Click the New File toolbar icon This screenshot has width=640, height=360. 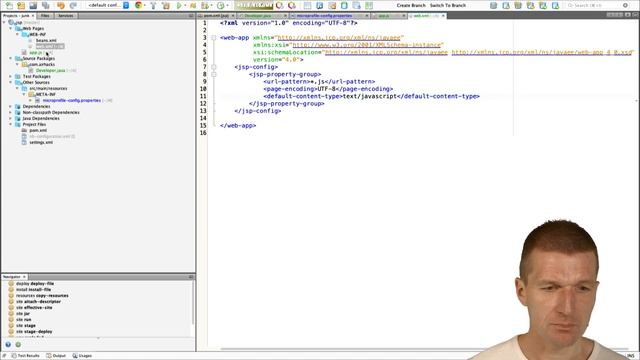tap(9, 5)
